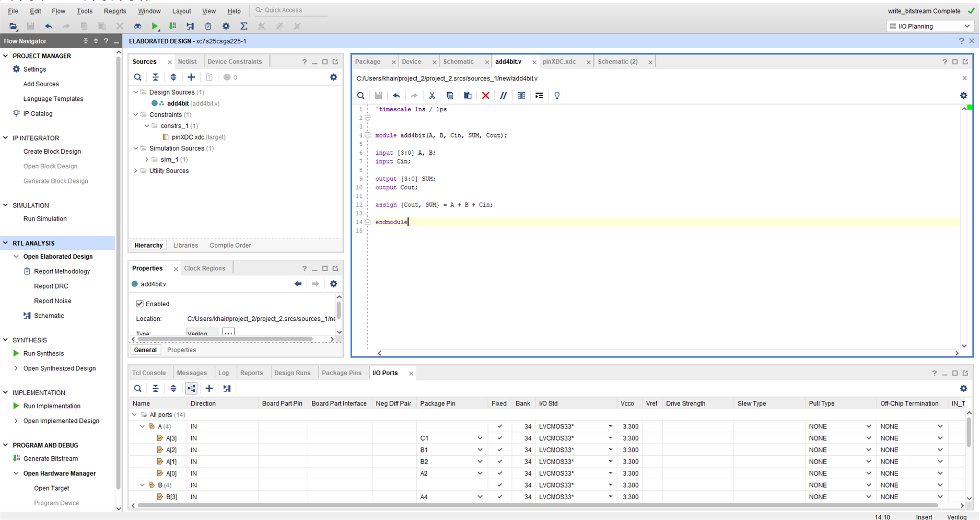The height and width of the screenshot is (520, 980).
Task: Click Run Simulation in Flow Navigator
Action: 45,219
